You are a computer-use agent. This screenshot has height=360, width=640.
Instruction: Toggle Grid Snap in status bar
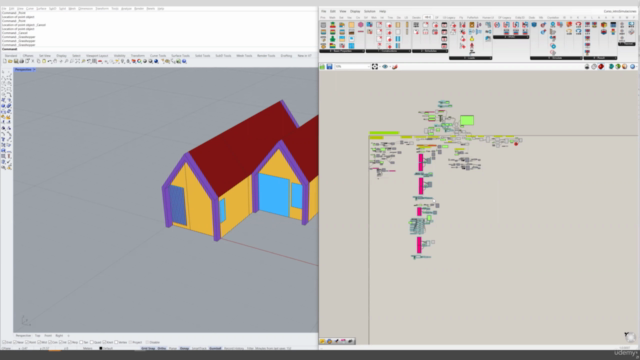149,348
